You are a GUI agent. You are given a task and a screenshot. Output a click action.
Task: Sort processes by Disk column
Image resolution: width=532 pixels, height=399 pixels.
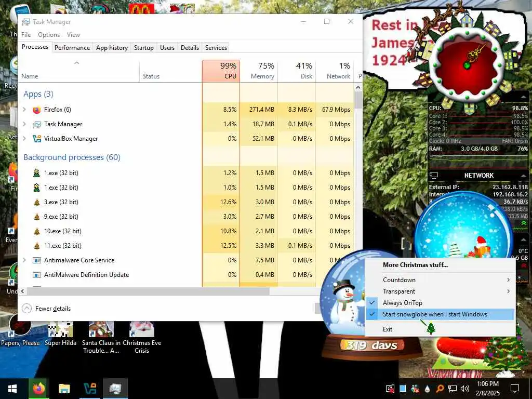[x=297, y=71]
